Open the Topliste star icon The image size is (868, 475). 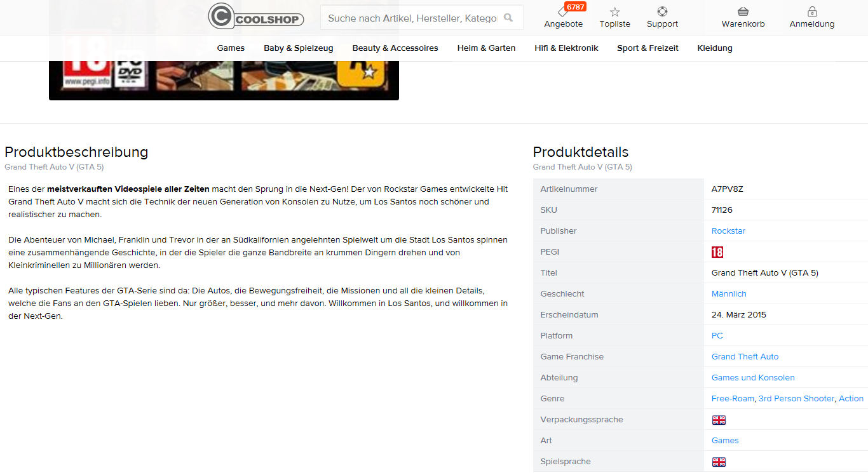point(614,12)
